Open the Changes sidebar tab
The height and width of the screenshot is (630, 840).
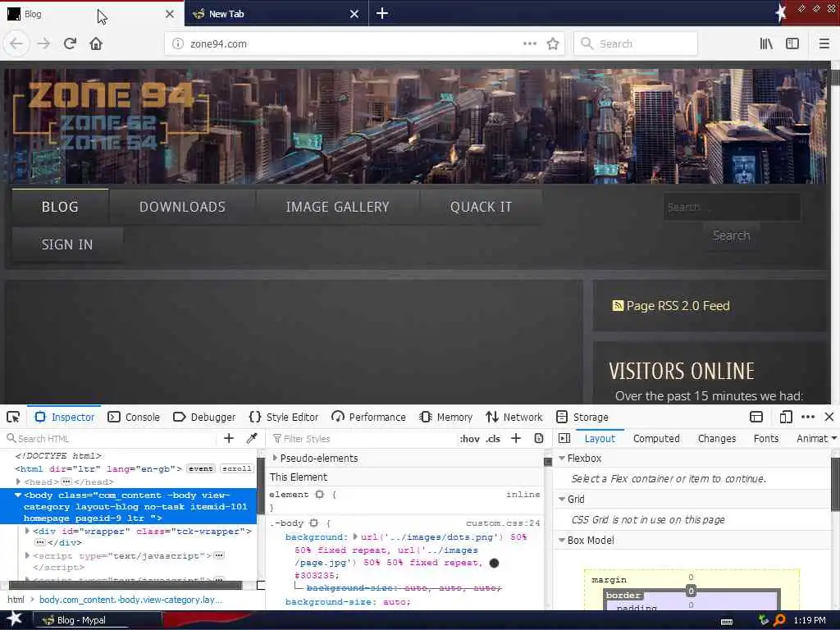717,438
